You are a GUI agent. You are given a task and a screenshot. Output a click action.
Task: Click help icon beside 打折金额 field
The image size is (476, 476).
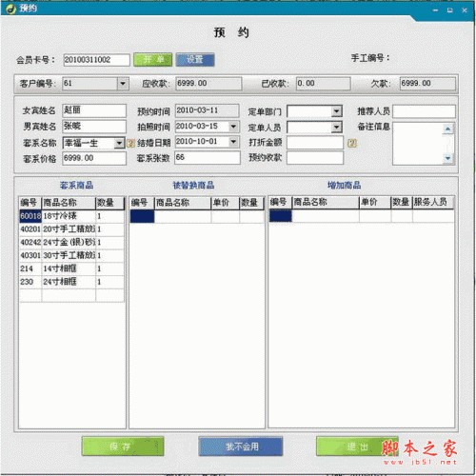(351, 143)
